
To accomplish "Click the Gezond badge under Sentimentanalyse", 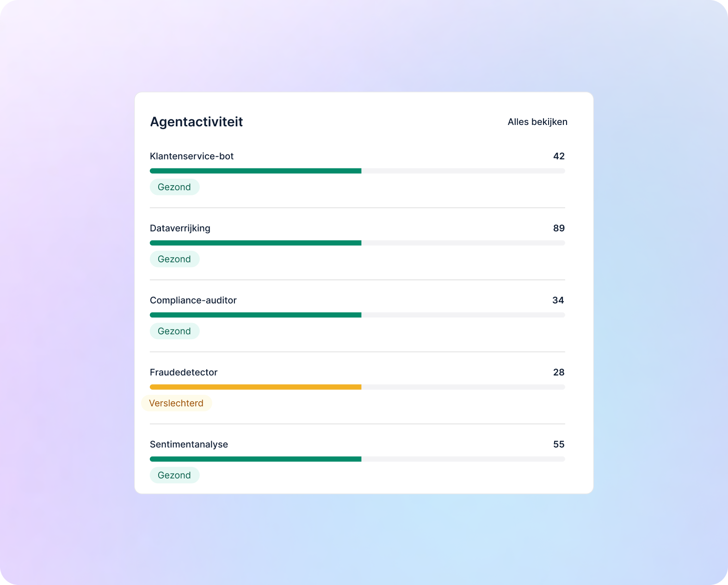I will (174, 475).
